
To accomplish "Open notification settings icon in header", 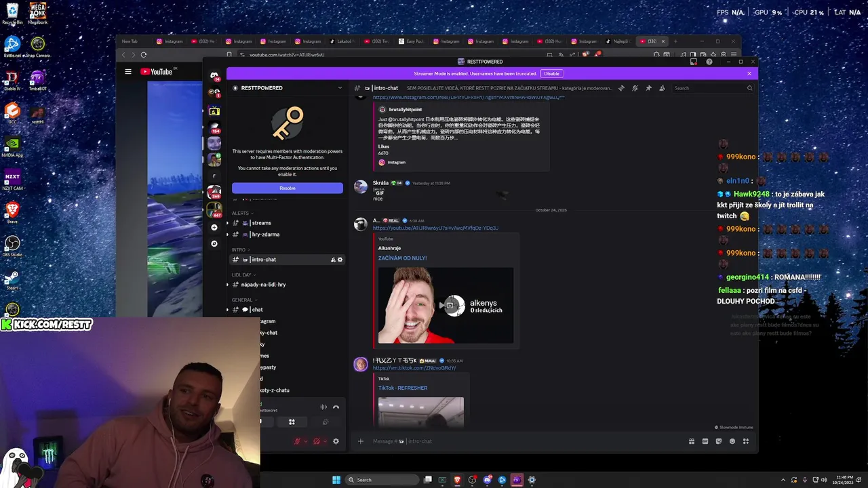I will tap(635, 88).
